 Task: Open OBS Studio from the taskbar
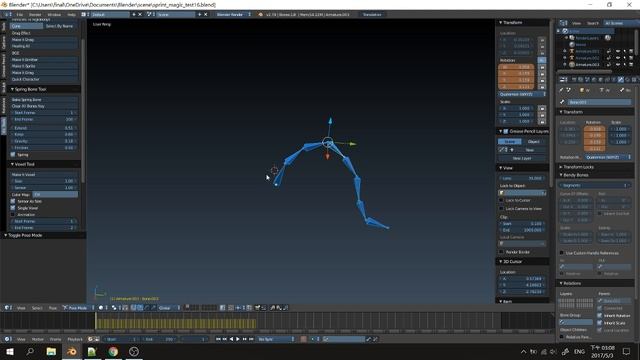134,351
